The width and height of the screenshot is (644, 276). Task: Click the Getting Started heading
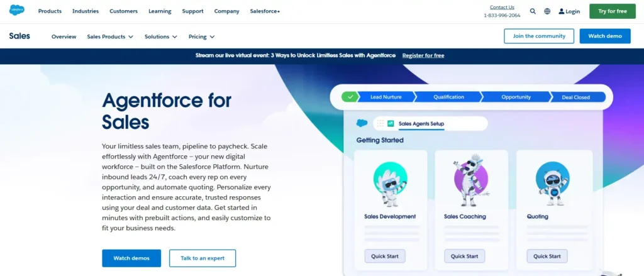[x=380, y=140]
